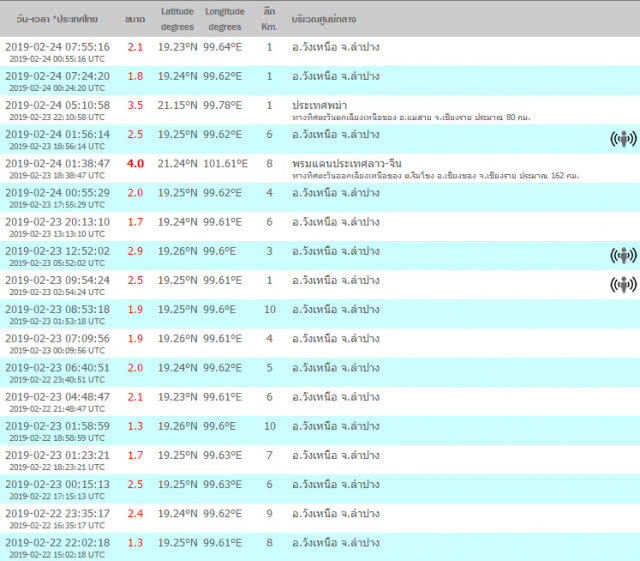
Task: Select magnitude 1.9 event at 08:53:18
Action: (320, 314)
